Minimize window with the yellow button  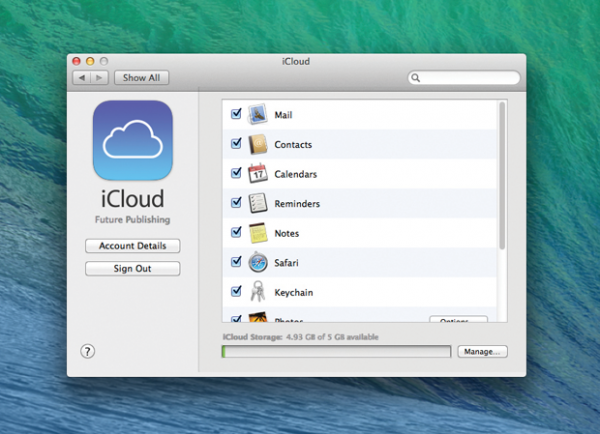tap(90, 61)
